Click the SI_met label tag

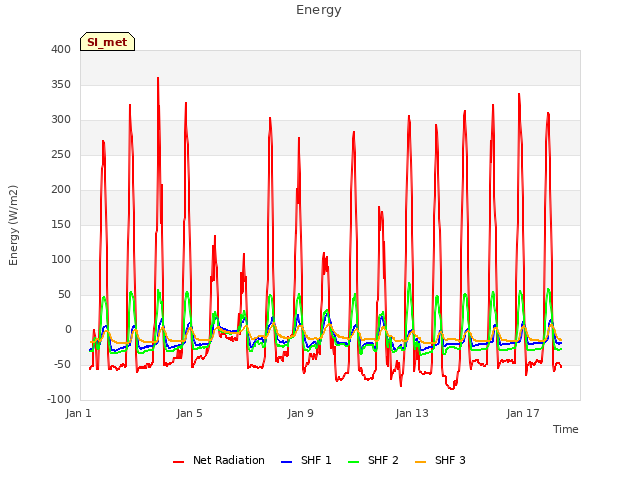point(107,42)
